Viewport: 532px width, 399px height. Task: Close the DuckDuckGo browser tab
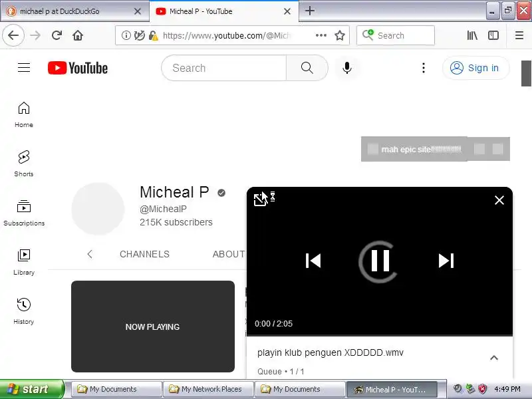(138, 11)
